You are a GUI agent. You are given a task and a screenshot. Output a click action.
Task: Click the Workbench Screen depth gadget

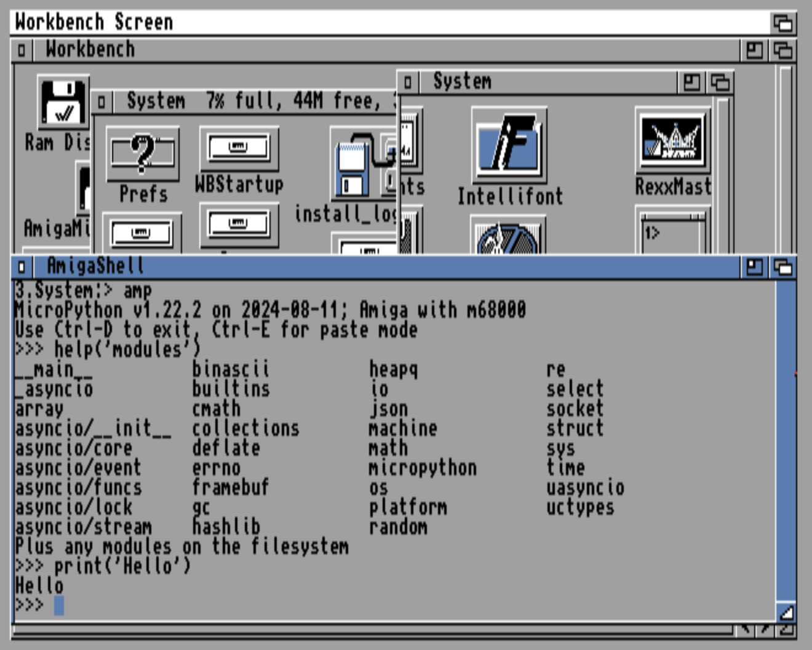(782, 23)
